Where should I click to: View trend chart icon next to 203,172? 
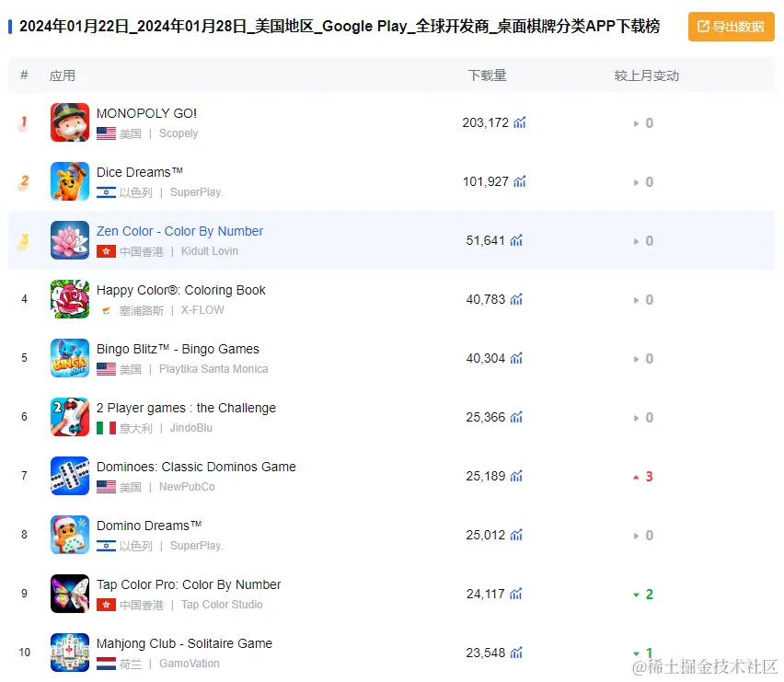coord(520,122)
